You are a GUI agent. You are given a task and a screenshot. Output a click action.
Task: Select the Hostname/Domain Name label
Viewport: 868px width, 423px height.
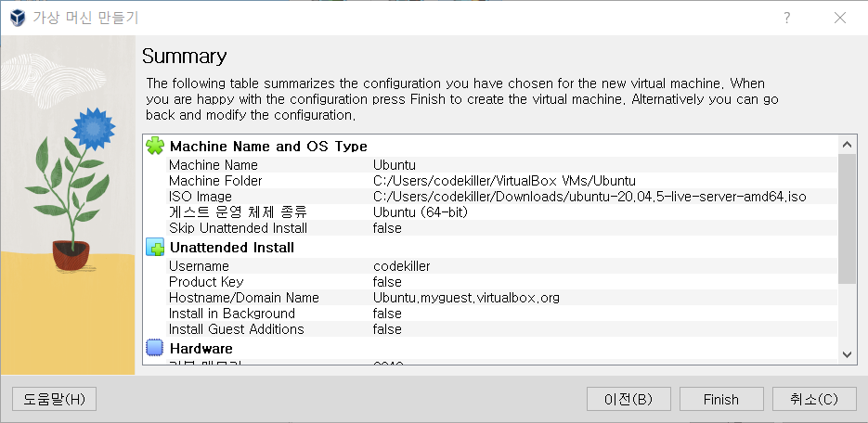(x=244, y=298)
